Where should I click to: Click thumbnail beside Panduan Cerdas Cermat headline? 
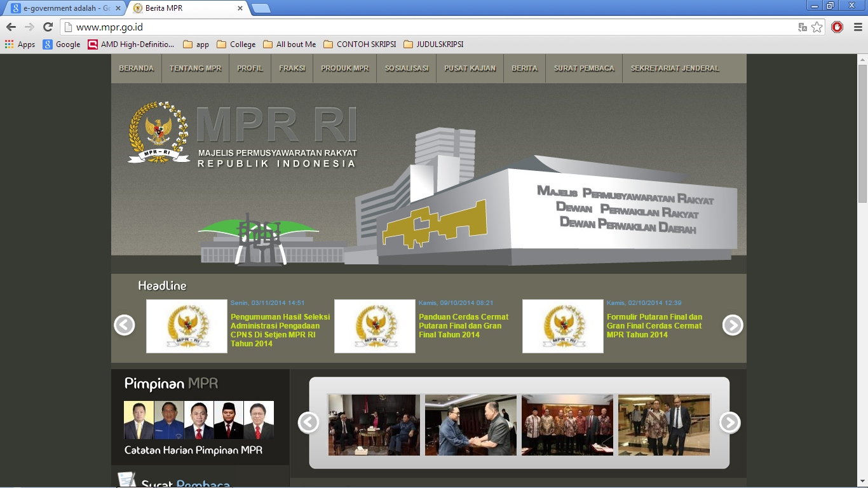(x=375, y=326)
